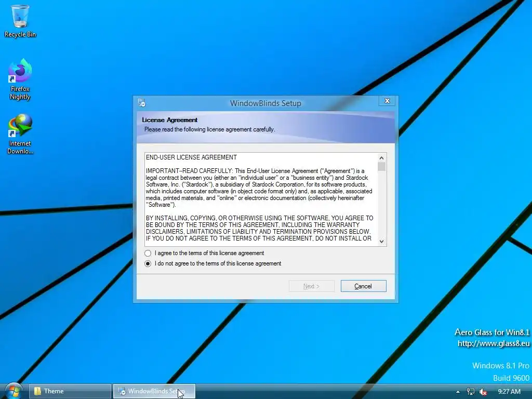The height and width of the screenshot is (399, 532).
Task: Open the Start orb button
Action: [13, 391]
